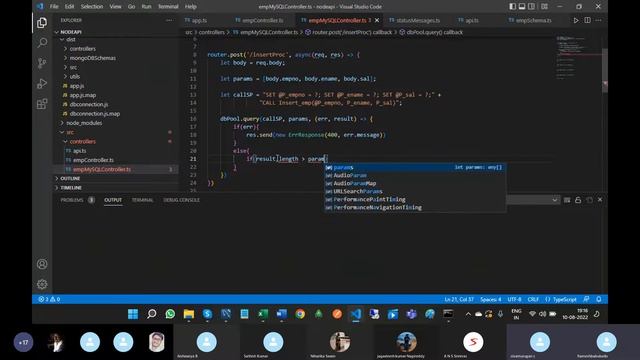Open Excel from the taskbar
The width and height of the screenshot is (640, 360).
[x=263, y=314]
